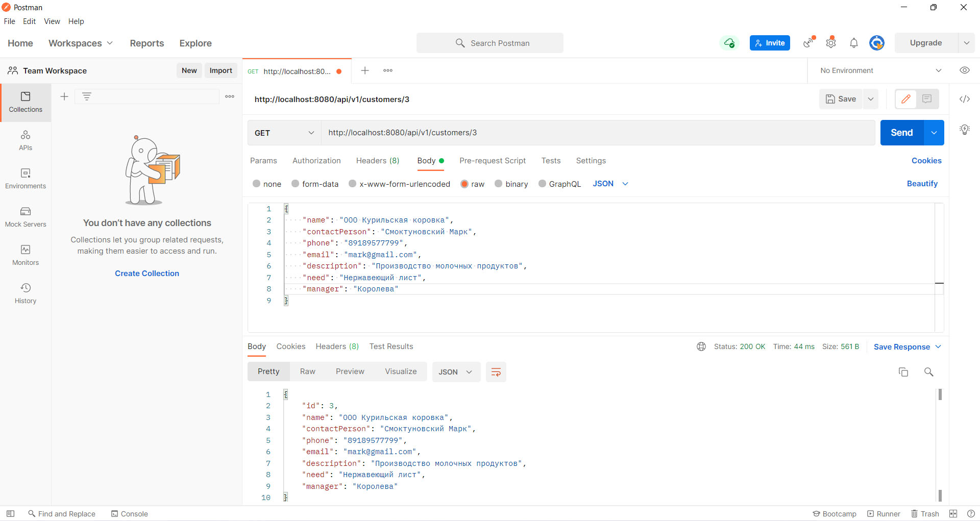Screen dimensions: 980x521
Task: Open the Upgrade dropdown arrow
Action: pos(966,43)
